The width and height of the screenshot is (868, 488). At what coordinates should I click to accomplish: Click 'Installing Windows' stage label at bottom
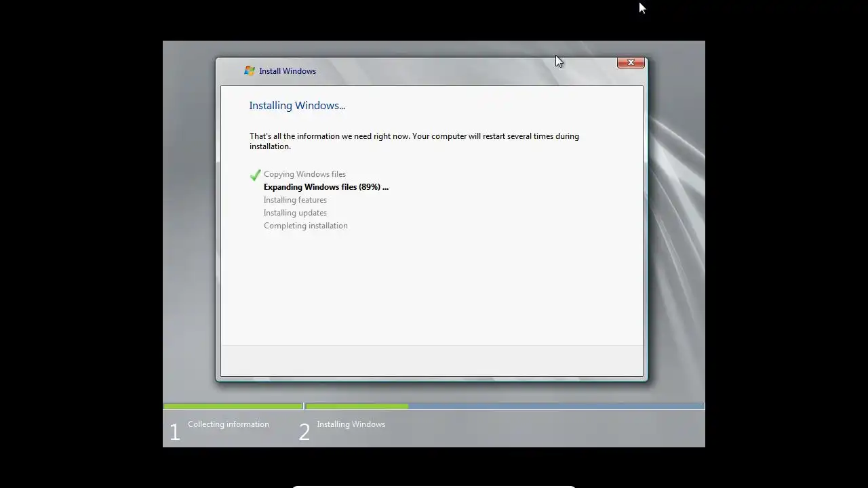coord(351,424)
